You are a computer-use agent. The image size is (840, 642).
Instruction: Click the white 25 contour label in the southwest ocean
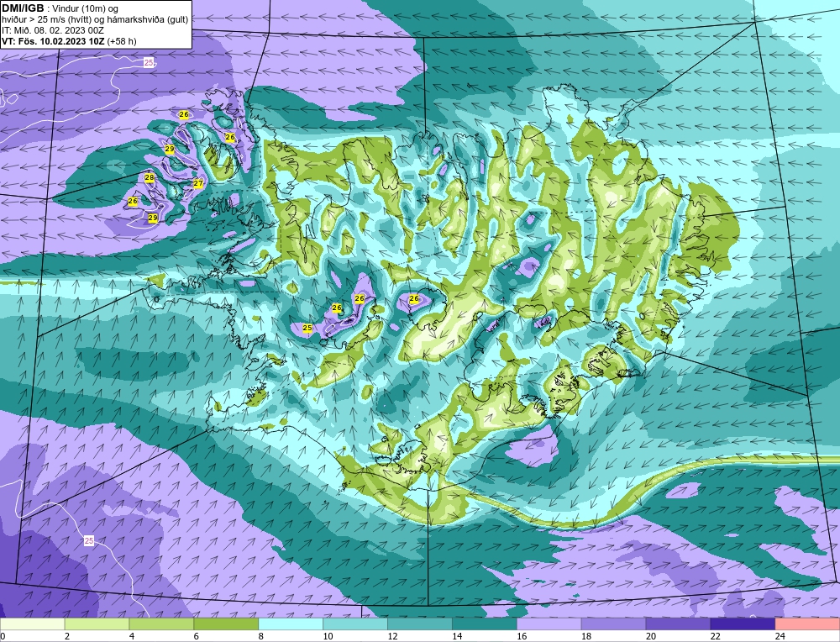coord(89,540)
